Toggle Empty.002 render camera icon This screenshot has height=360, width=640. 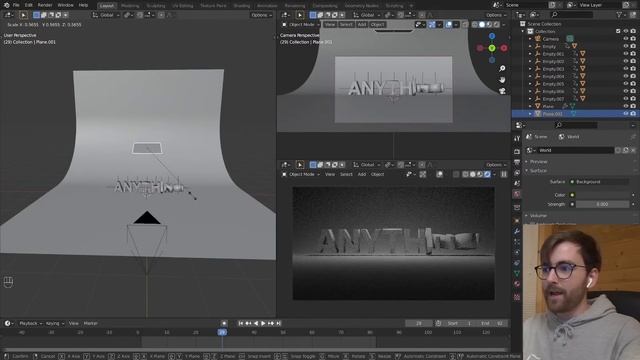click(x=633, y=61)
